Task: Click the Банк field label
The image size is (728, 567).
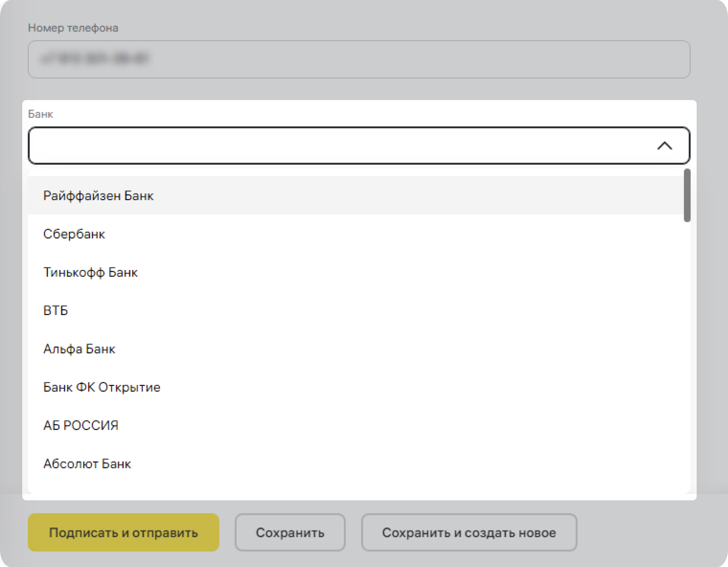Action: pyautogui.click(x=40, y=114)
